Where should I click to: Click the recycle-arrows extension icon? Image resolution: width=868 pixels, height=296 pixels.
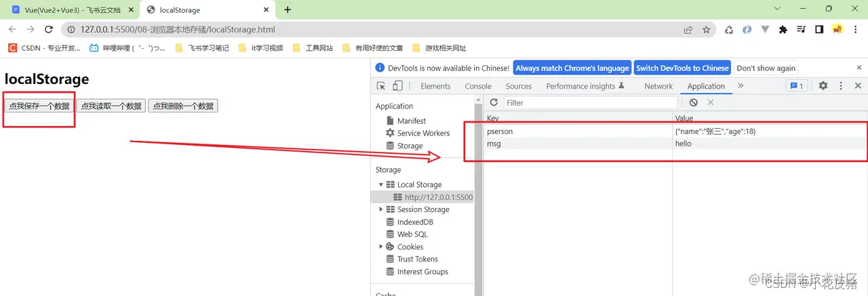point(729,30)
